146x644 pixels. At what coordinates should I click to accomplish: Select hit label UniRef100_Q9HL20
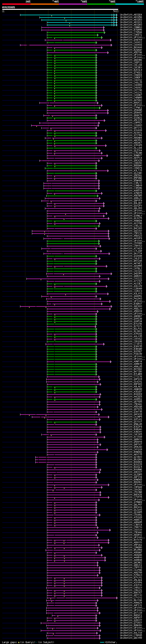click(131, 198)
